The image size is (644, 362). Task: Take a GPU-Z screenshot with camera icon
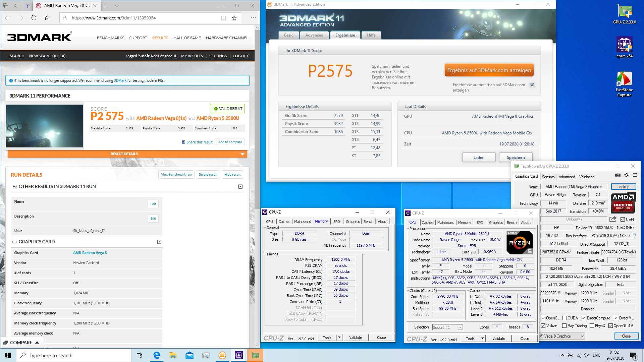pos(618,175)
